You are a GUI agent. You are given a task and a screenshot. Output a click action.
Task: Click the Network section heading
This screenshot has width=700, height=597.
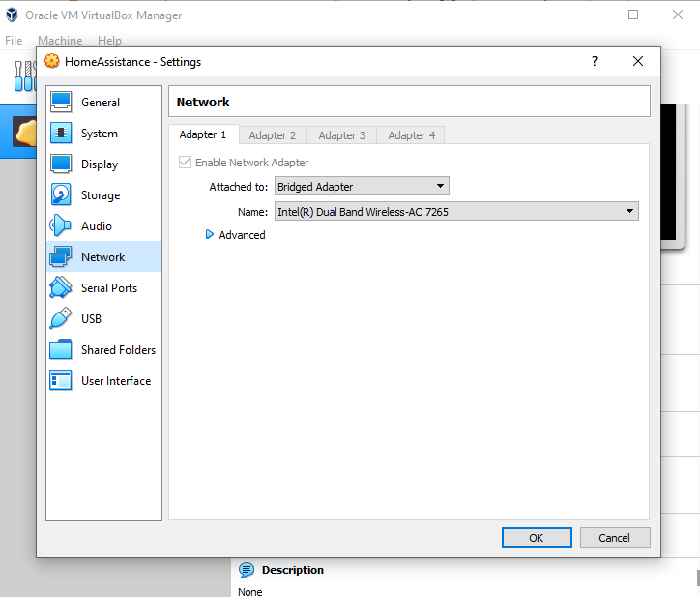click(203, 102)
